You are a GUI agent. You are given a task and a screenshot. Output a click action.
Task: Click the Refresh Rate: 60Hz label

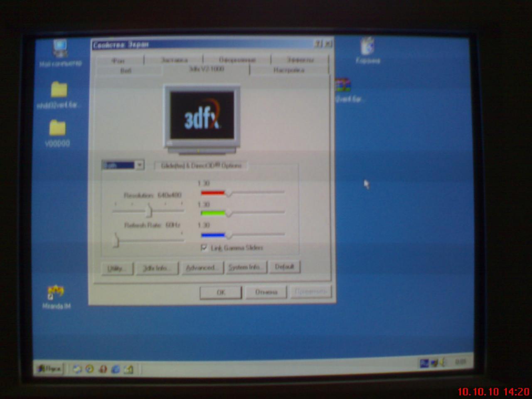pos(152,225)
